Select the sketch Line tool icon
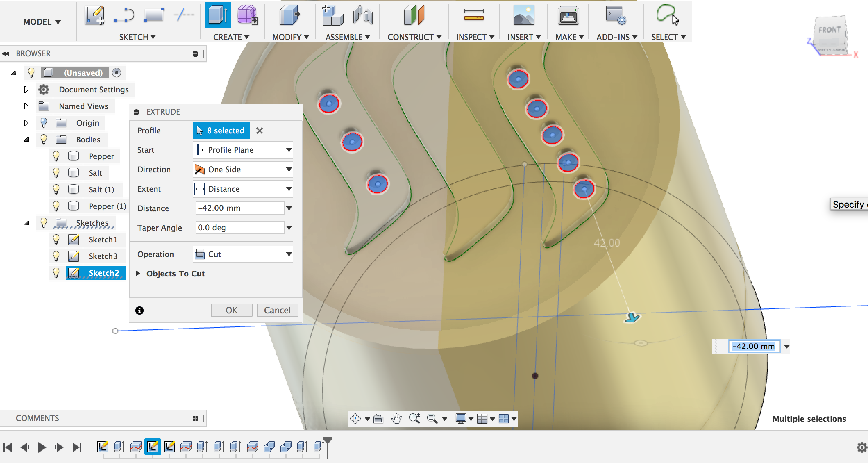This screenshot has width=868, height=463. coord(124,15)
